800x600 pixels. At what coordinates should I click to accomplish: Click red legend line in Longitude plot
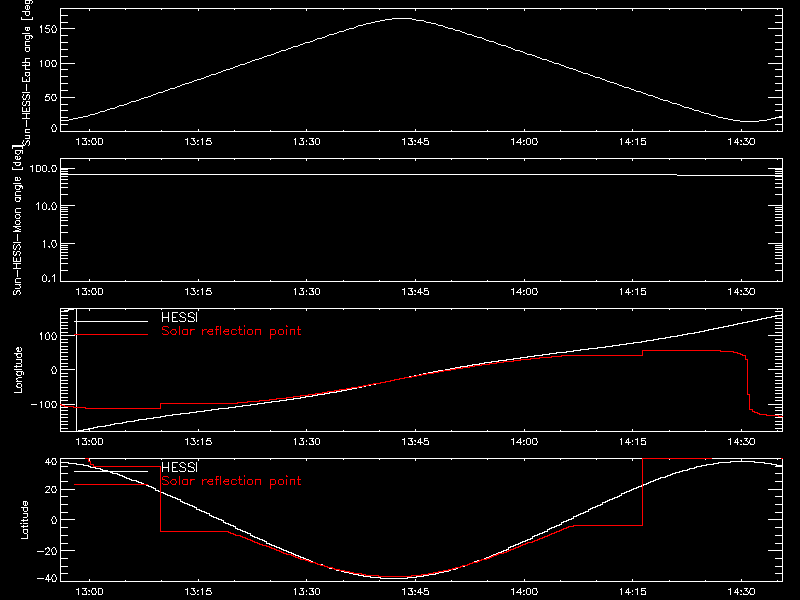click(111, 335)
